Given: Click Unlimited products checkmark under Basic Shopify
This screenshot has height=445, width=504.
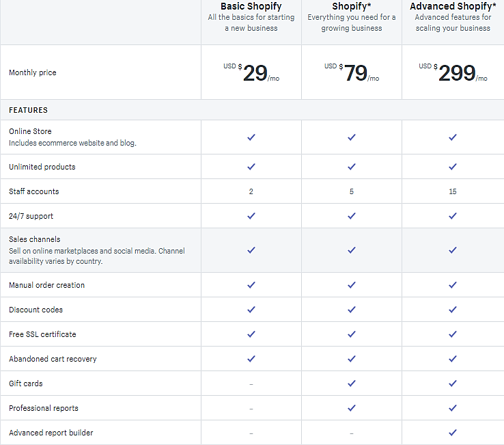Looking at the screenshot, I should (x=251, y=167).
